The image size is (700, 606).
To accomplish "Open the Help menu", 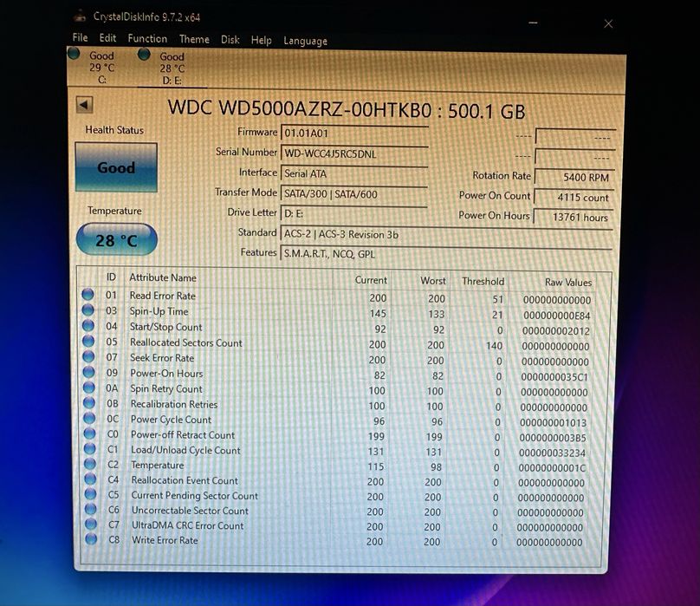I will (261, 40).
